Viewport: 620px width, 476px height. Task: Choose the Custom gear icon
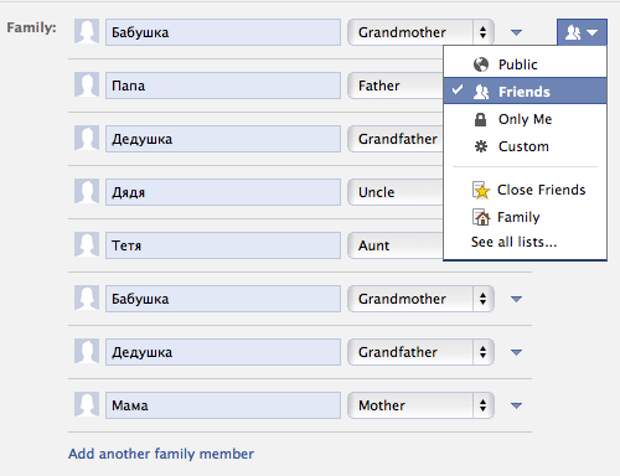point(481,147)
